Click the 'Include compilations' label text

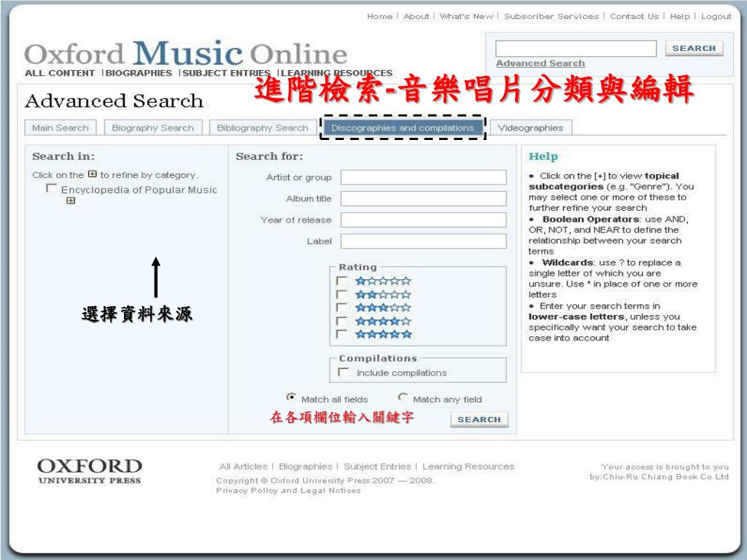pyautogui.click(x=402, y=373)
